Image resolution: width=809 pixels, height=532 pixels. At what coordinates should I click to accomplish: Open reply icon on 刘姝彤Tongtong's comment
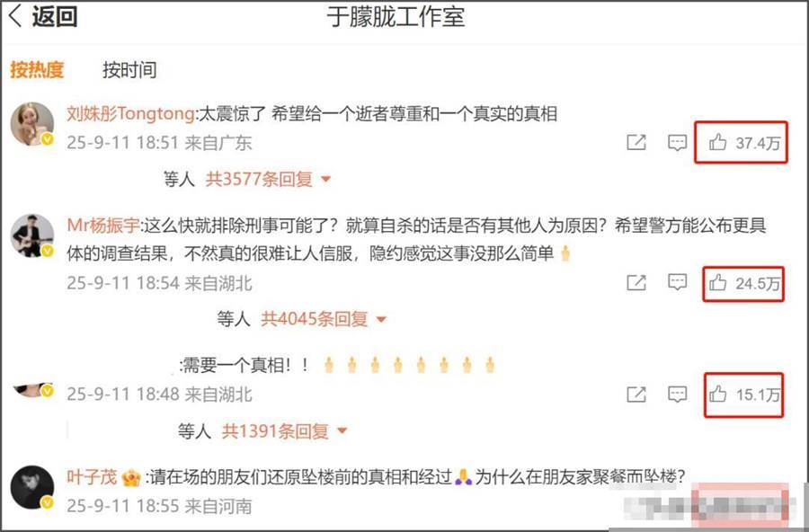(x=677, y=142)
